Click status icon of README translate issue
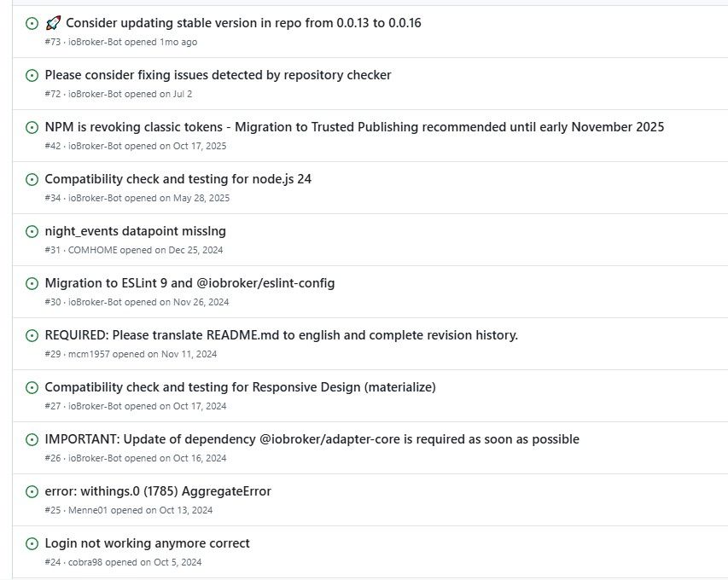 (32, 335)
